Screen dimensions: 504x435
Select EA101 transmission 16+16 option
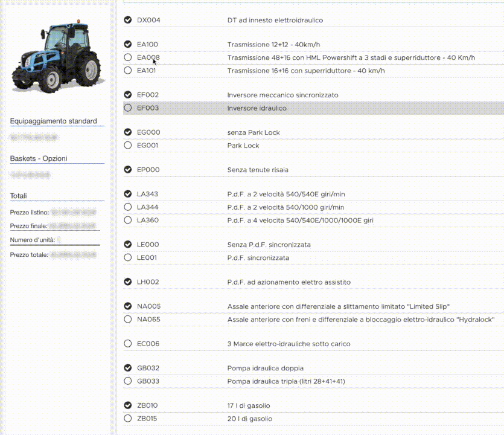[127, 71]
